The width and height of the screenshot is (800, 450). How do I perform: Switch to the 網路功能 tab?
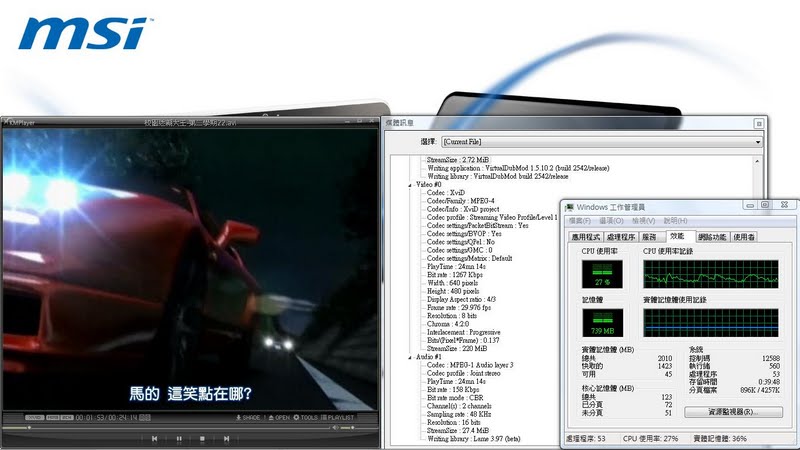pos(712,237)
